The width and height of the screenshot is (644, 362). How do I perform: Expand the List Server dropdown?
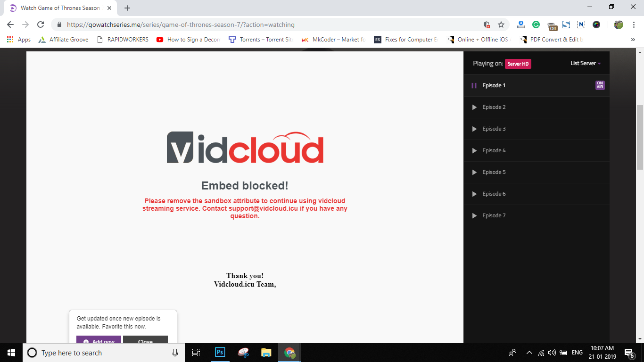(x=586, y=63)
